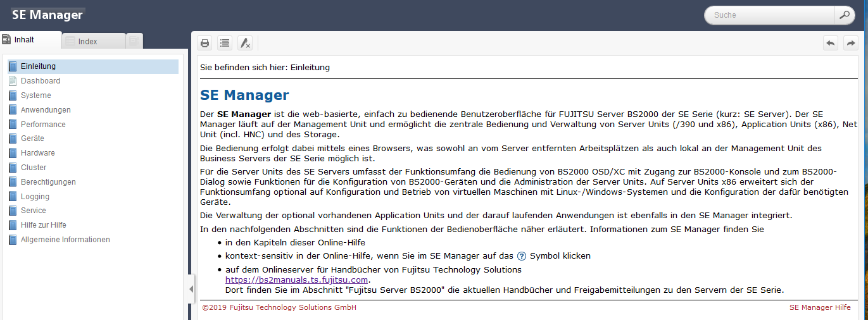The image size is (868, 320).
Task: Click the Suche search field
Action: coord(769,15)
